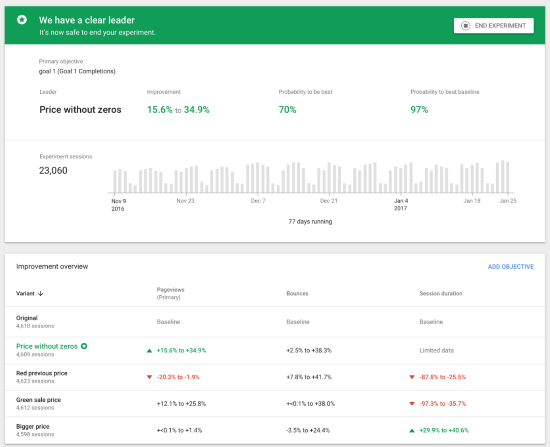Click the 77 days running label
The width and height of the screenshot is (550, 447).
tap(310, 222)
